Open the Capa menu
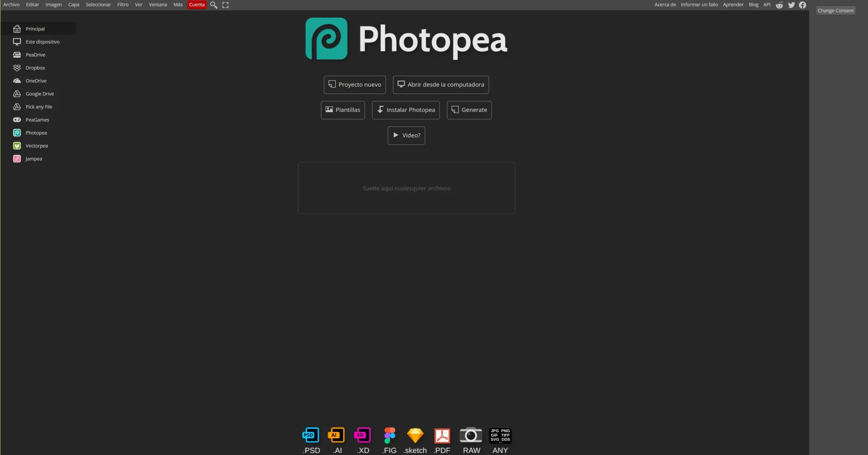 [74, 5]
